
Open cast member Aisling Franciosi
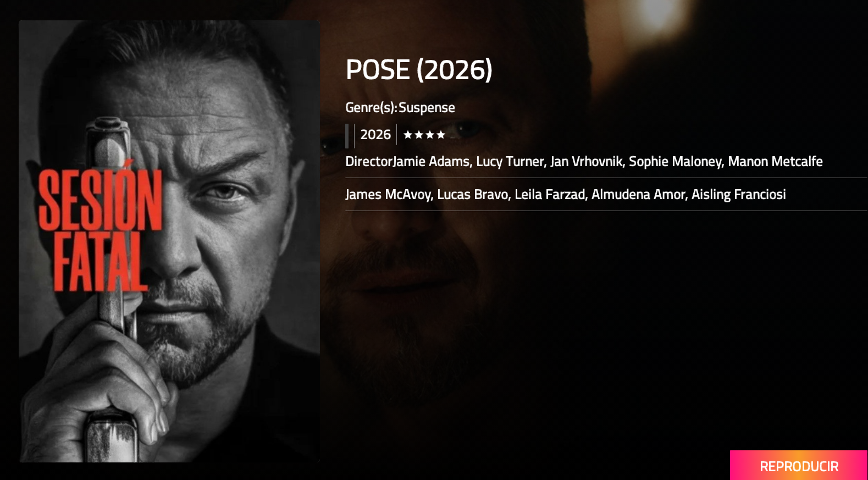tap(739, 195)
